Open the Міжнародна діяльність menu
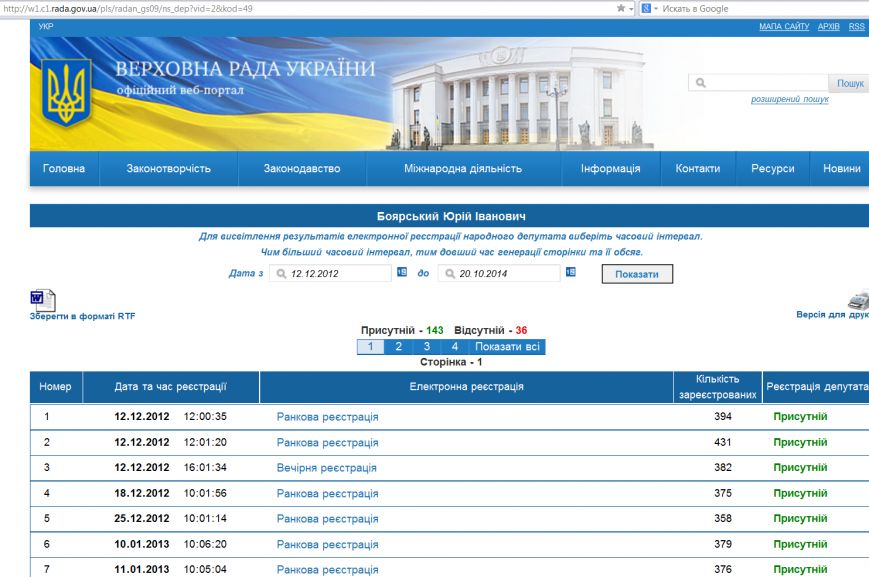Image resolution: width=869 pixels, height=577 pixels. click(x=463, y=168)
